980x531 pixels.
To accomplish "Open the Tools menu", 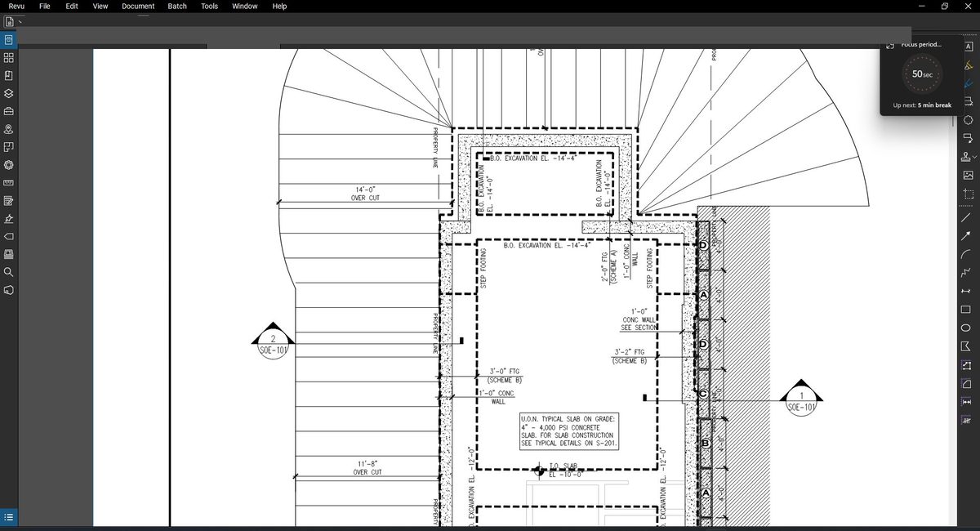I will pos(209,7).
